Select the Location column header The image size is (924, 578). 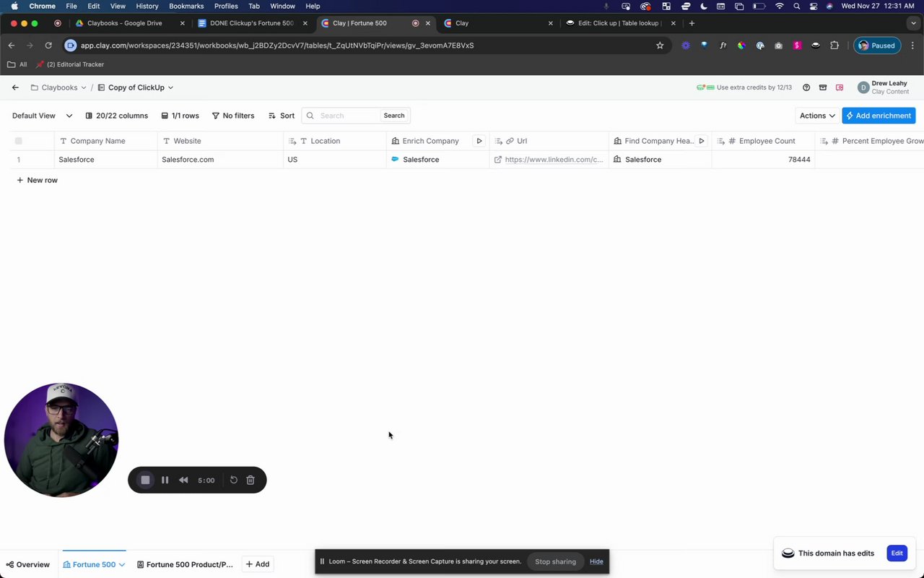[x=335, y=141]
